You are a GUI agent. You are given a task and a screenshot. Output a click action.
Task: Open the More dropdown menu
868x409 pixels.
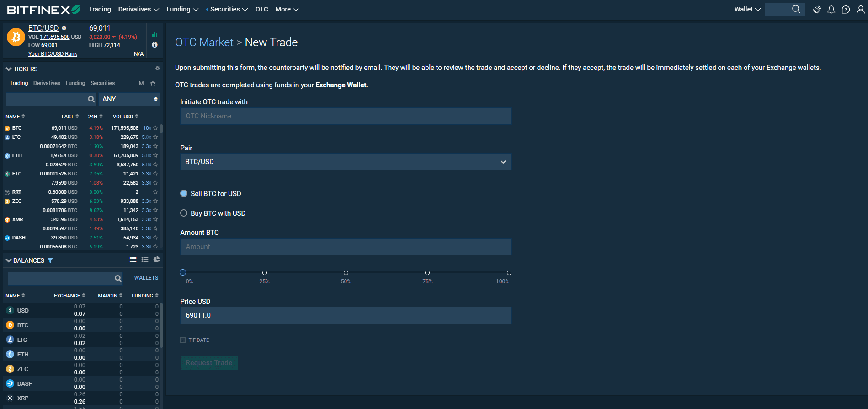(287, 9)
